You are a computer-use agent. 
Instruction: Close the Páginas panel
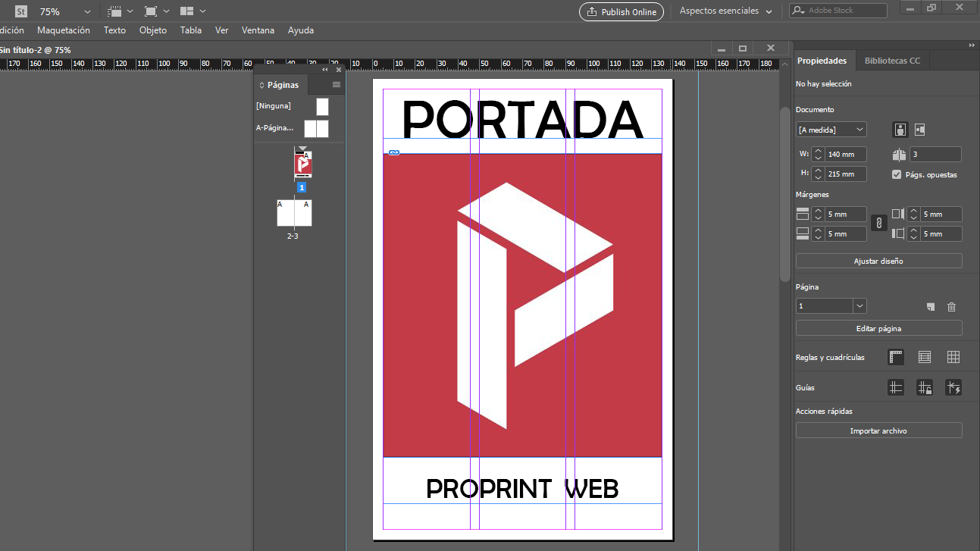tap(339, 70)
